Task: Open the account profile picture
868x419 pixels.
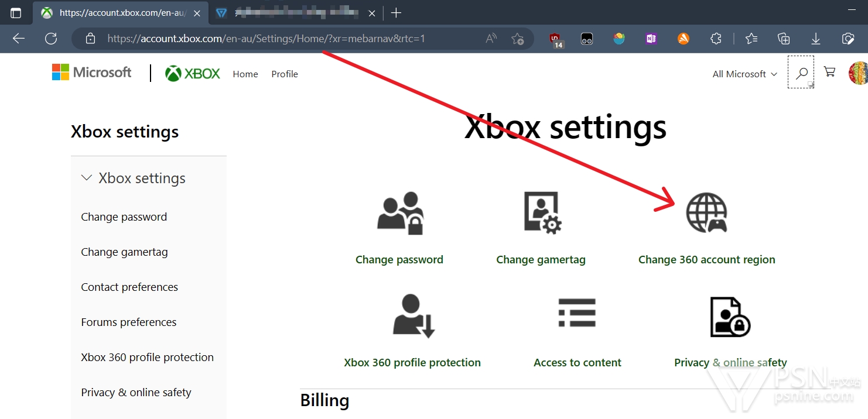Action: pyautogui.click(x=859, y=73)
